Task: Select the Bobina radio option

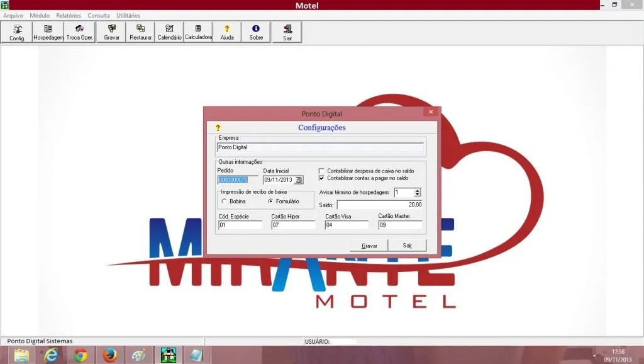Action: (225, 201)
